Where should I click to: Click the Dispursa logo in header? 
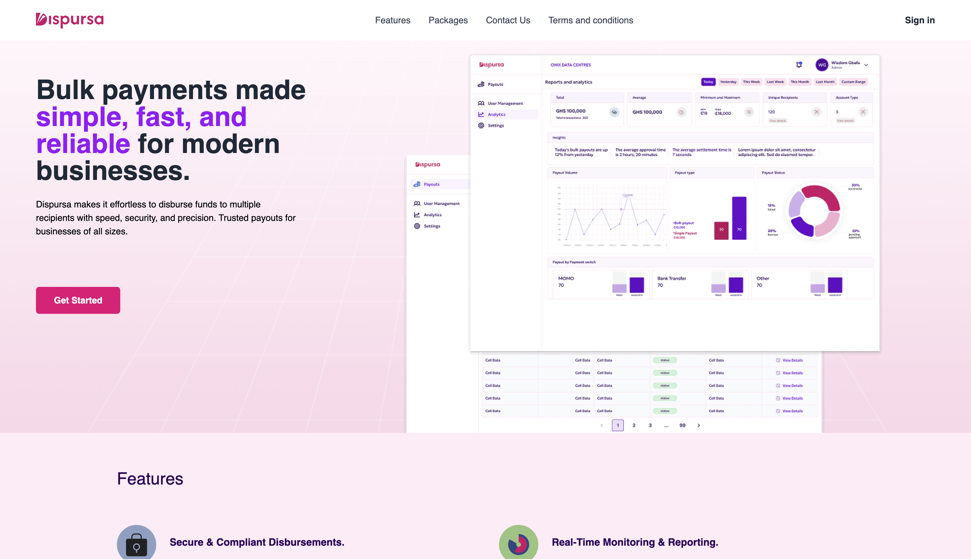70,20
